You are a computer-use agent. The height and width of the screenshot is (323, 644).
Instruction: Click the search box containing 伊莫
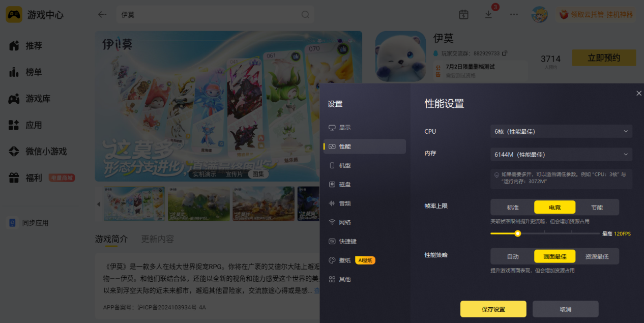point(215,15)
